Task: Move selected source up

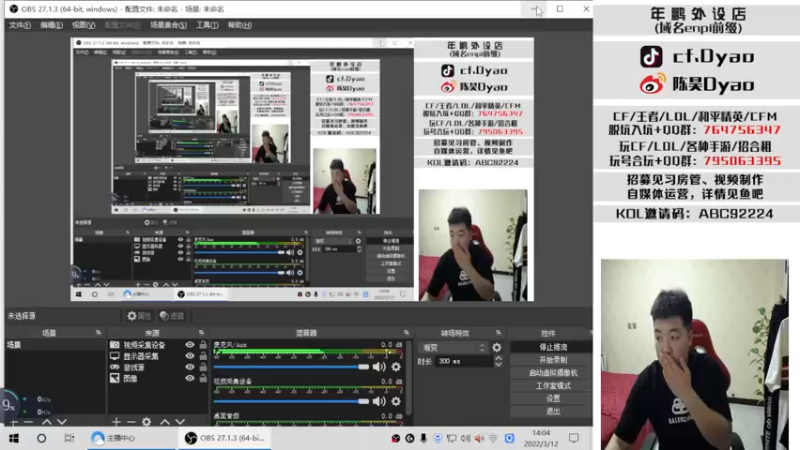Action: (165, 422)
